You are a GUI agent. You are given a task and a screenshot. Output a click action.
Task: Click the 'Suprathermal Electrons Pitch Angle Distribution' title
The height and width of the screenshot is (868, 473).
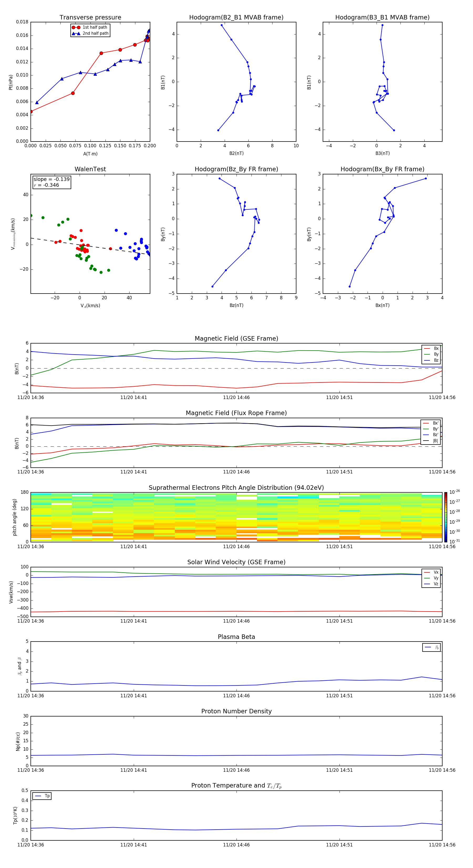click(236, 488)
